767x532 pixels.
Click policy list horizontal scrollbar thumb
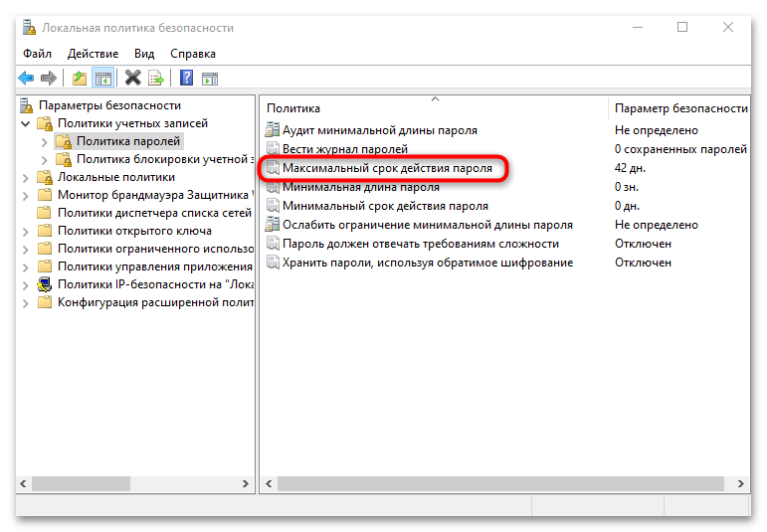point(500,483)
